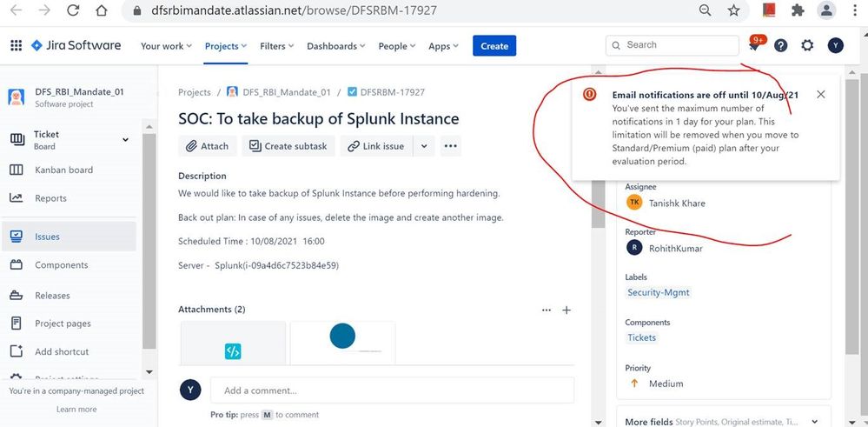This screenshot has width=868, height=427.
Task: Click the Add a comment box
Action: pos(392,390)
